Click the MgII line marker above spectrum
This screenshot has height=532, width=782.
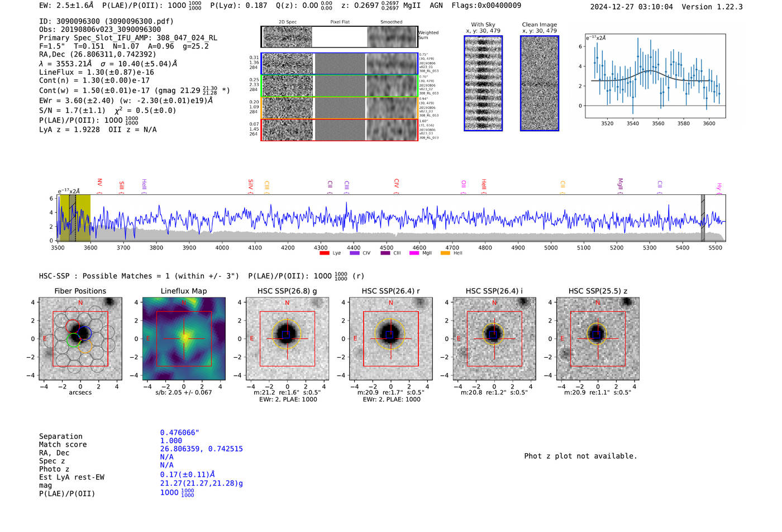pyautogui.click(x=620, y=186)
